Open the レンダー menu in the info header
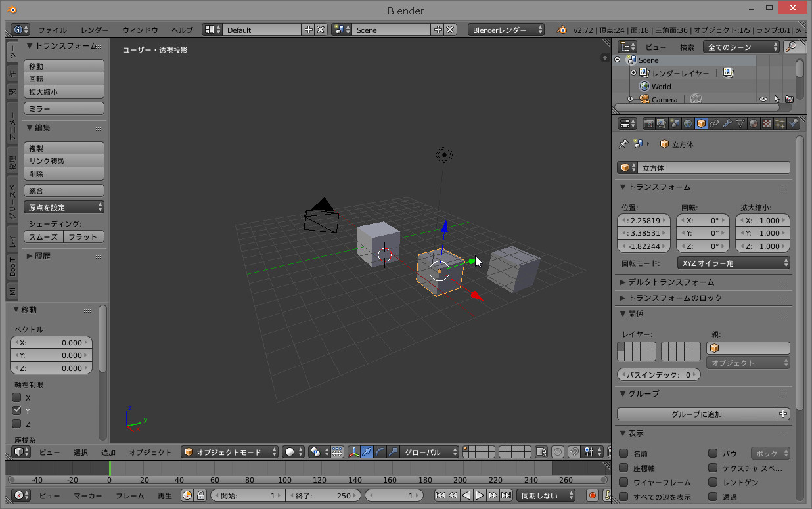 click(95, 30)
